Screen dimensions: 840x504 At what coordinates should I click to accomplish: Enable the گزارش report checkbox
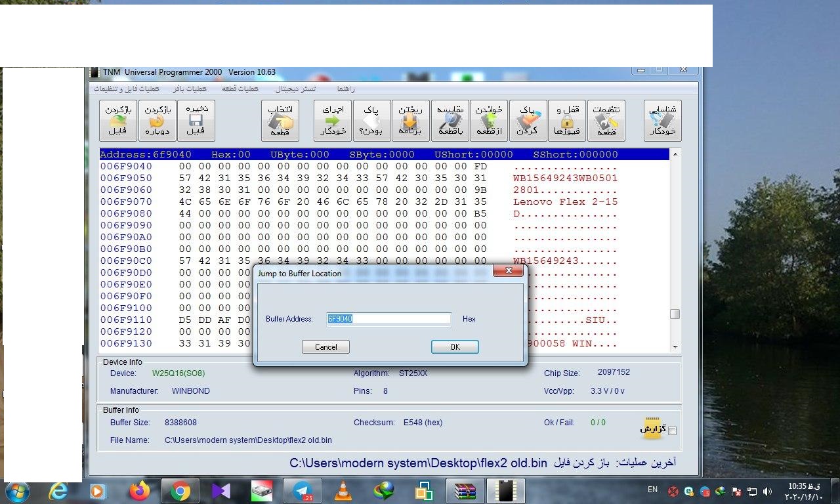(x=672, y=431)
